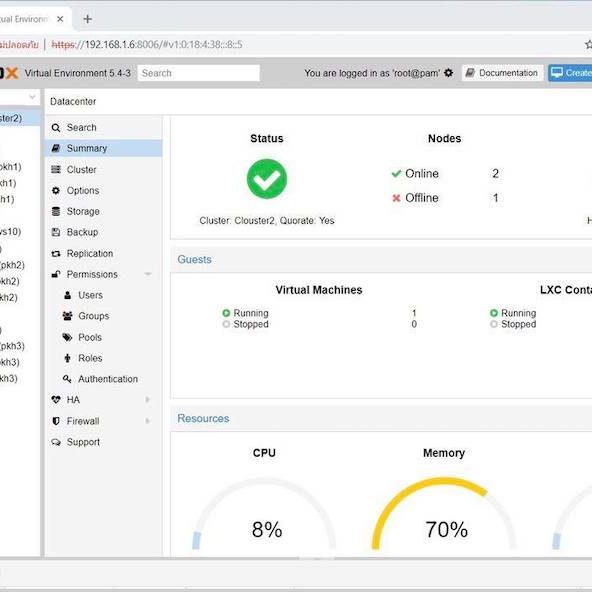Click the CPU 8% usage gauge
This screenshot has width=592, height=592.
[265, 513]
